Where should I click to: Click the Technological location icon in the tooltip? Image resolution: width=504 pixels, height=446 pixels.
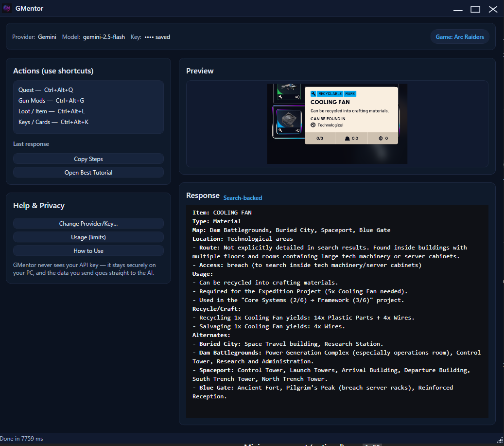313,125
